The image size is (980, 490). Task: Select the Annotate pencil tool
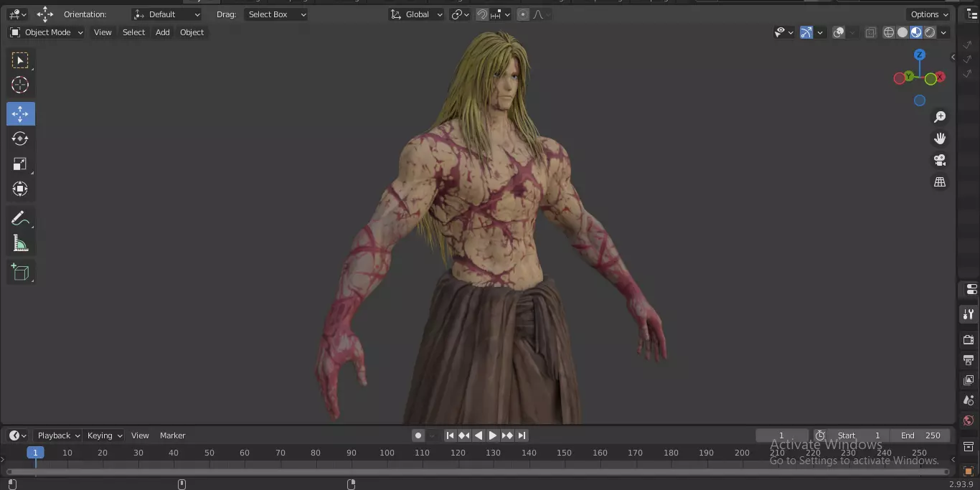[x=20, y=219]
